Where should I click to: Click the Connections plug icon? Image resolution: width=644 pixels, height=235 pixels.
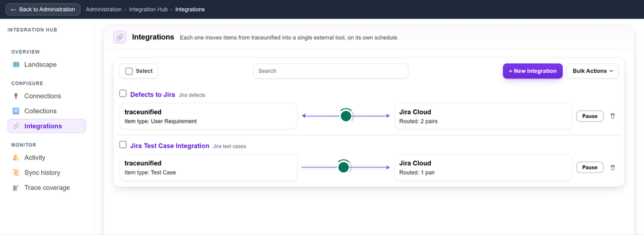pyautogui.click(x=15, y=96)
